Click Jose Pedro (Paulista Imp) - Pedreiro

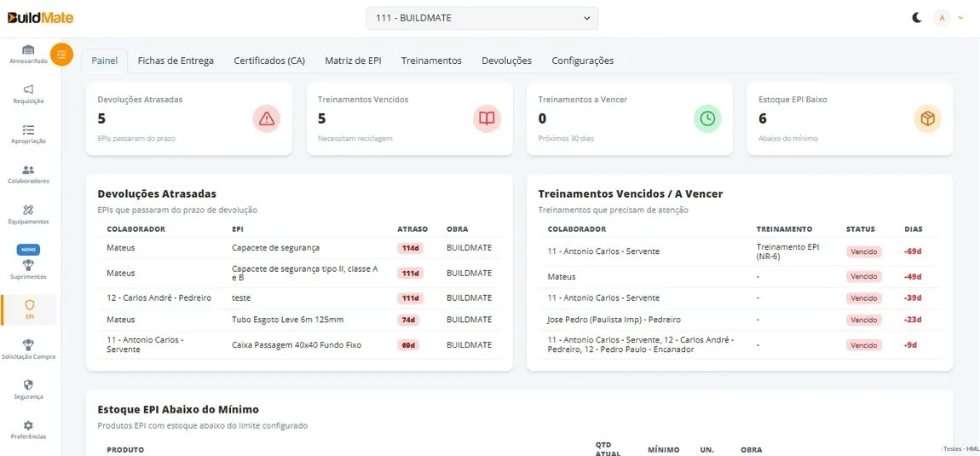click(x=614, y=320)
